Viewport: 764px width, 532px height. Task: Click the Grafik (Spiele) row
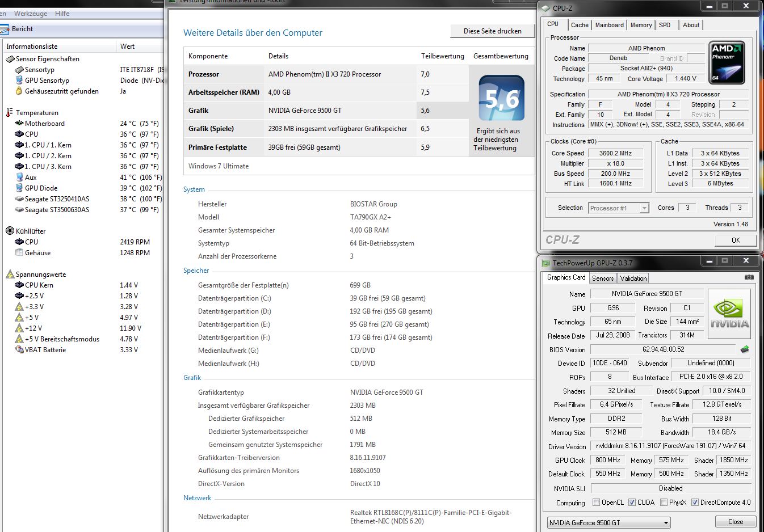[326, 129]
